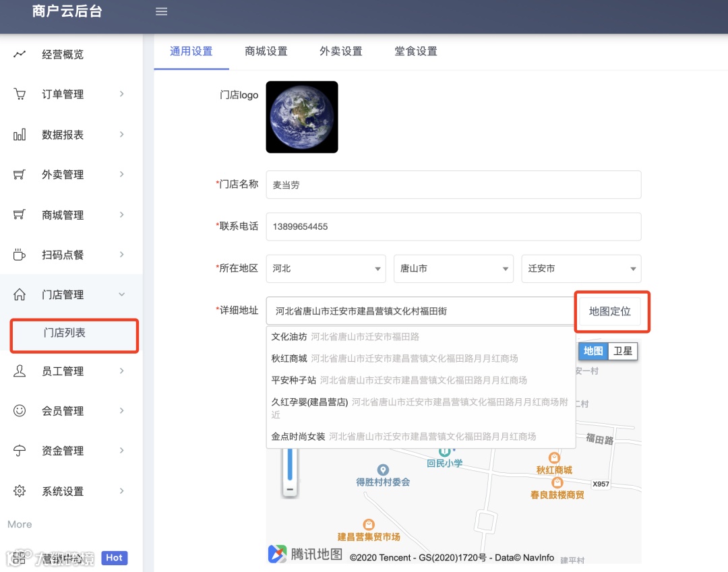Click the 资金管理 umbrella icon
The width and height of the screenshot is (728, 572).
tap(20, 451)
